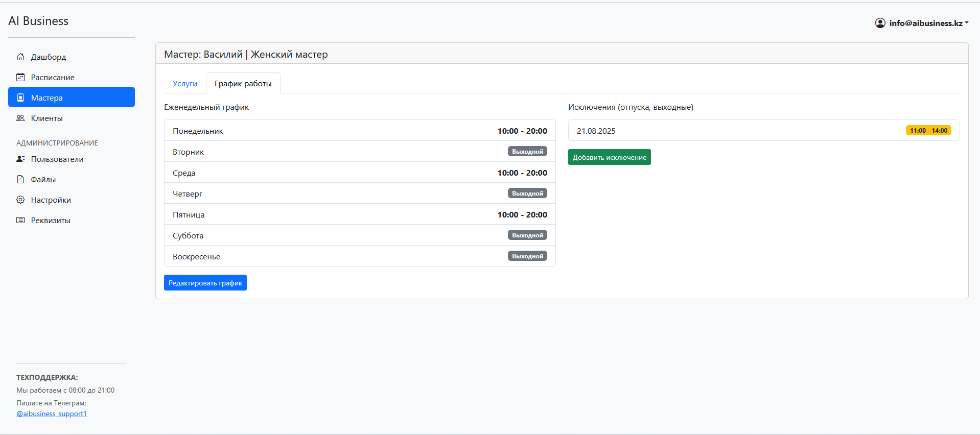Click the Пользователи user list icon
980x435 pixels.
[20, 159]
